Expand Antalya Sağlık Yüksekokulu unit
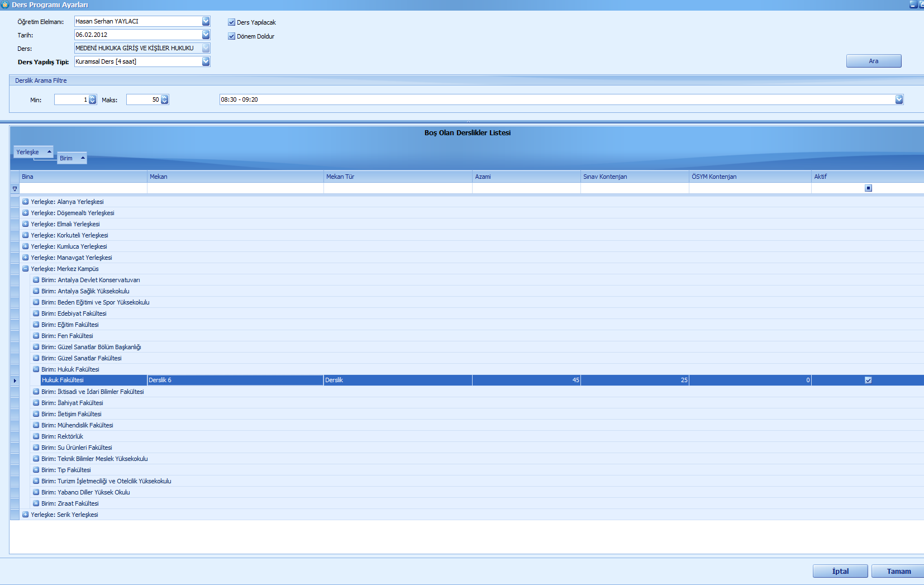924x585 pixels. click(x=36, y=291)
